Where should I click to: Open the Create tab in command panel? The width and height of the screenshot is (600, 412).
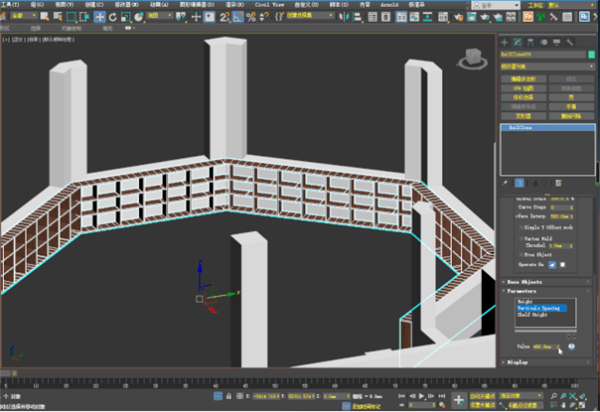[506, 43]
